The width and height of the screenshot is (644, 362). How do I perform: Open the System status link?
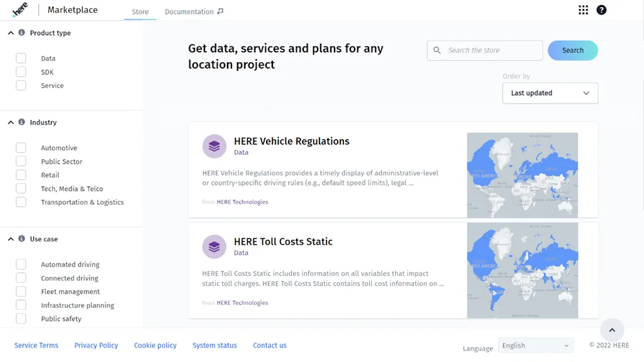point(215,346)
